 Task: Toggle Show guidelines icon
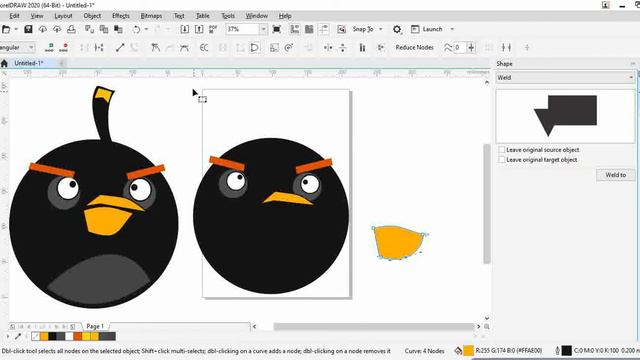coord(324,29)
